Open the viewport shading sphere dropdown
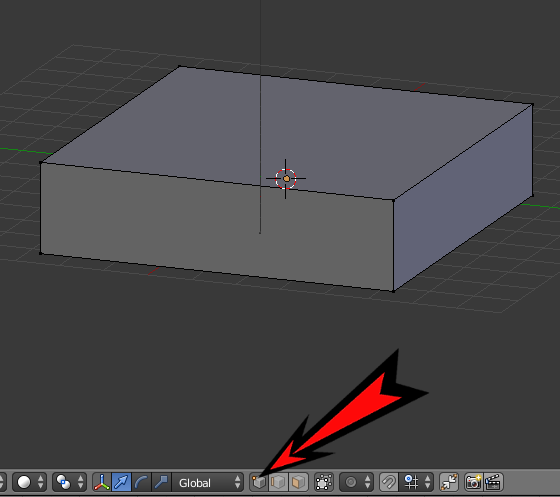Image resolution: width=560 pixels, height=497 pixels. [30, 482]
